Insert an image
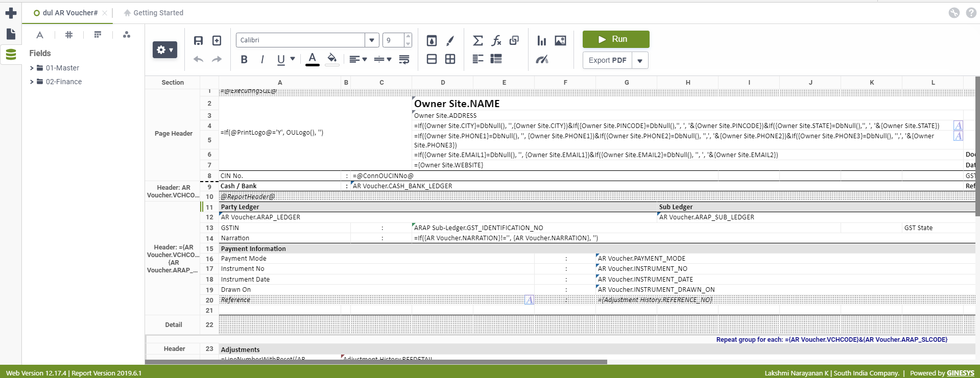 point(560,40)
